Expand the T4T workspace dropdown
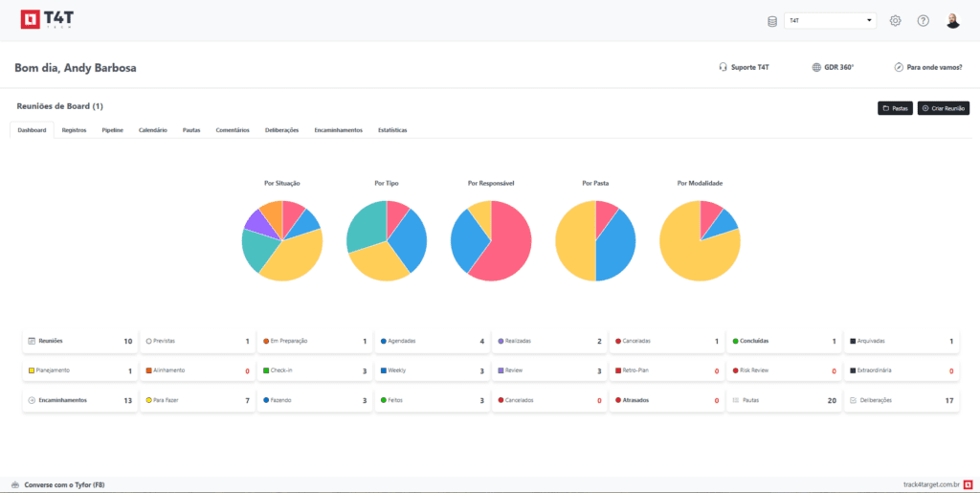 pos(830,20)
